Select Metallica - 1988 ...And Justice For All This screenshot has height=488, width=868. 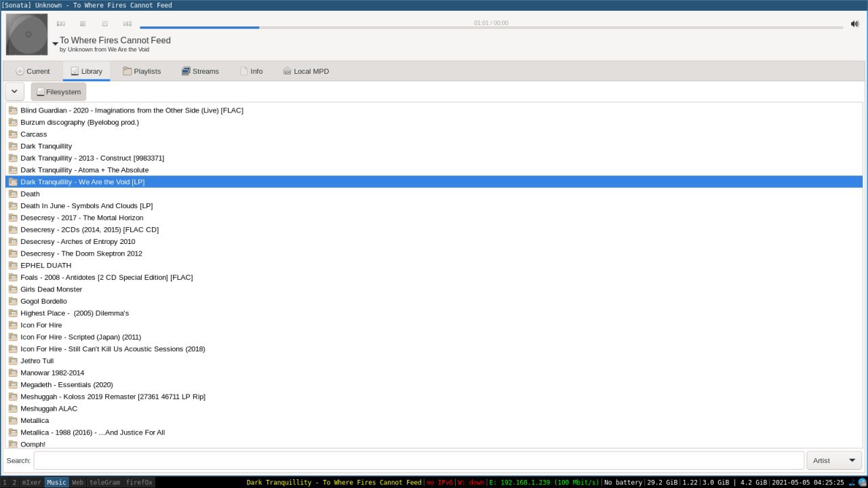click(434, 432)
